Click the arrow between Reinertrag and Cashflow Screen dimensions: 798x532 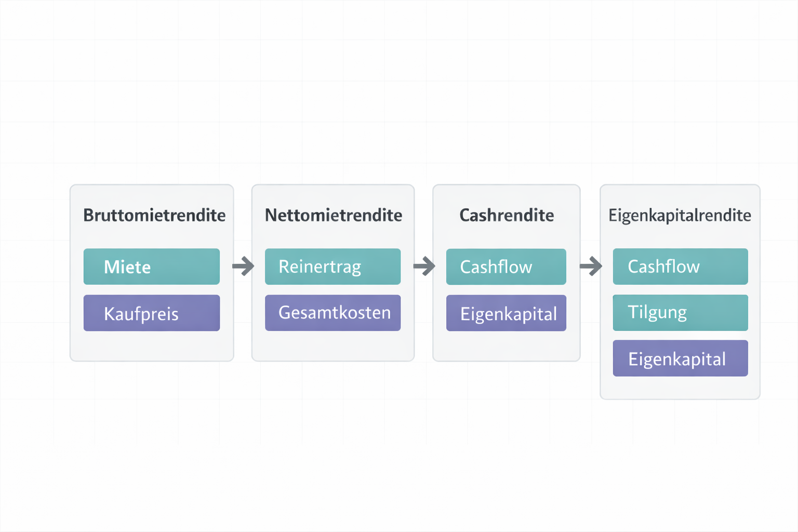click(x=424, y=267)
